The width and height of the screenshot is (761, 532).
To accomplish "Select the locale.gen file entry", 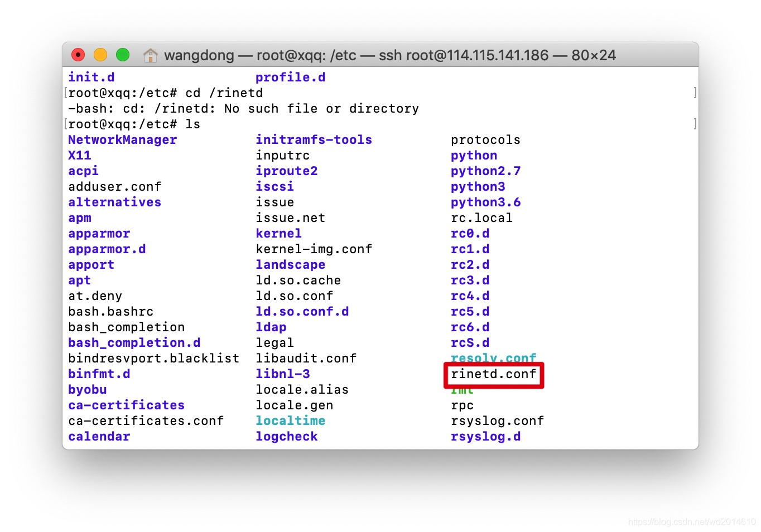I will (x=295, y=405).
